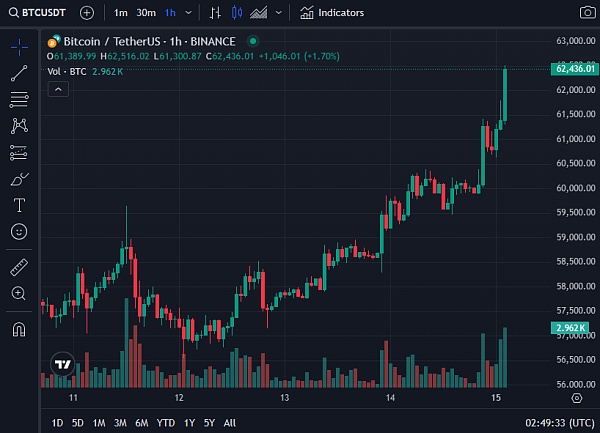Switch to the 30m timeframe
This screenshot has width=600, height=433.
(146, 13)
